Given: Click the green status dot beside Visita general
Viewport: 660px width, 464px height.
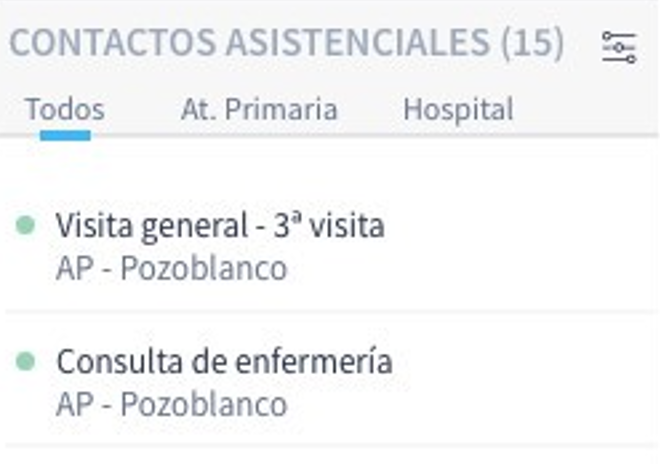Looking at the screenshot, I should (x=25, y=225).
